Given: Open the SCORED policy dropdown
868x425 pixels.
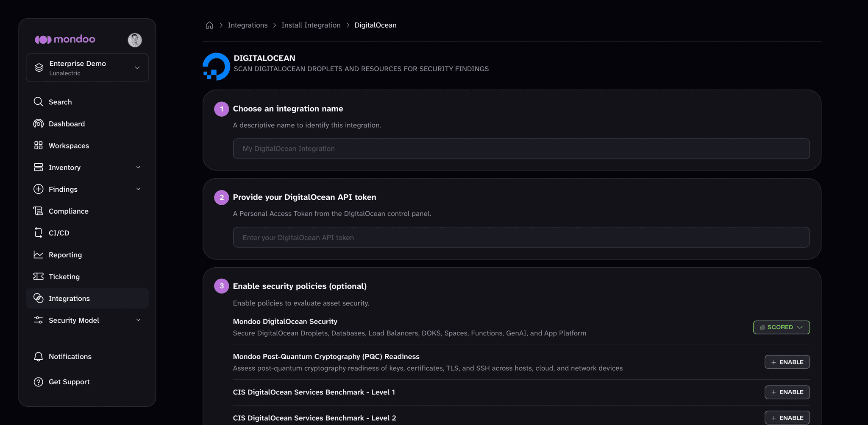Looking at the screenshot, I should click(x=781, y=327).
